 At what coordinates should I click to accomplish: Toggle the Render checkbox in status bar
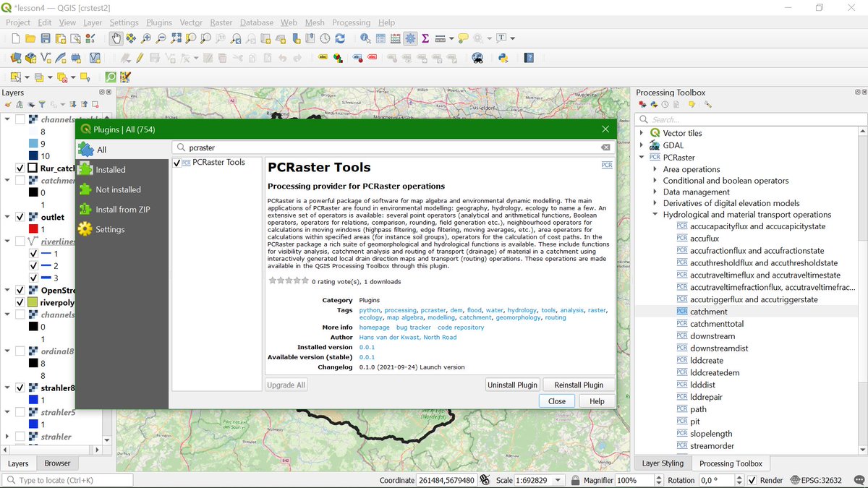pos(752,480)
